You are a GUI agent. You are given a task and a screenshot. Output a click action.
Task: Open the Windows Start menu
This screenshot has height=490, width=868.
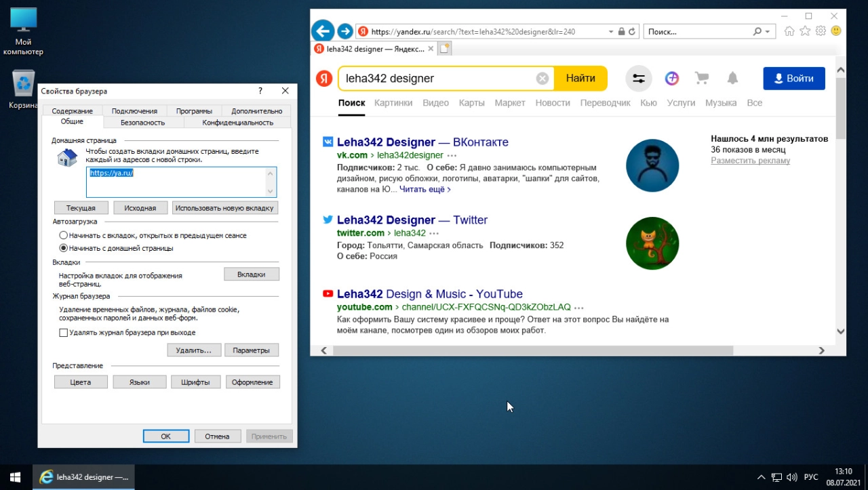tap(16, 477)
